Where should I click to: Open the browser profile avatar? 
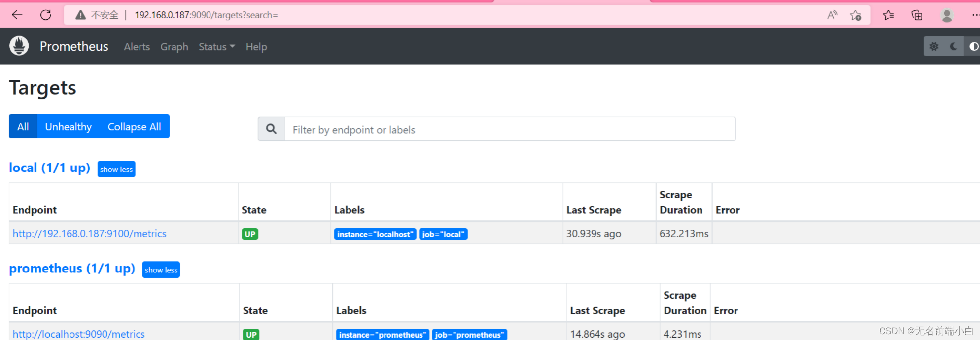[946, 15]
